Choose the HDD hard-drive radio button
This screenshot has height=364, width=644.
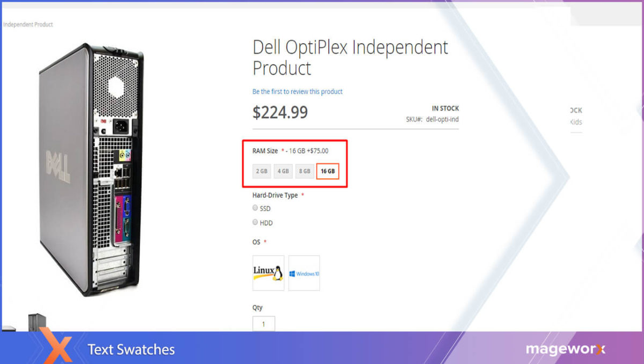pyautogui.click(x=255, y=222)
